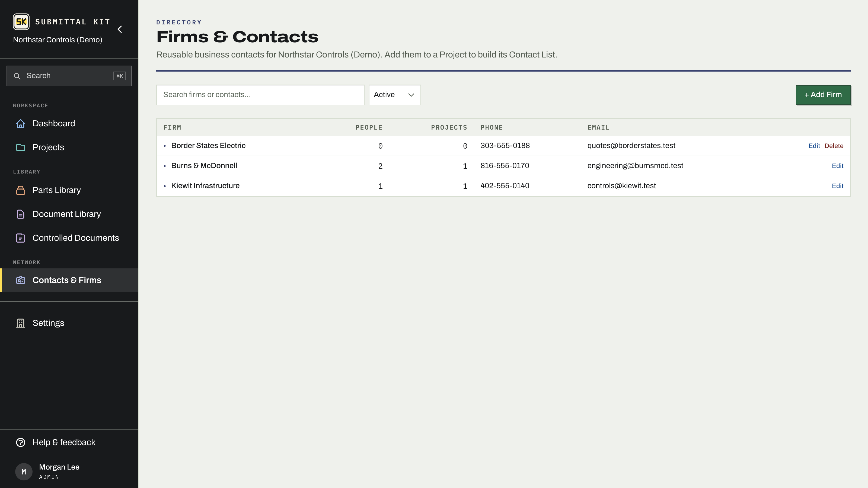The height and width of the screenshot is (488, 868).
Task: Click the PEOPLE column header
Action: [369, 128]
